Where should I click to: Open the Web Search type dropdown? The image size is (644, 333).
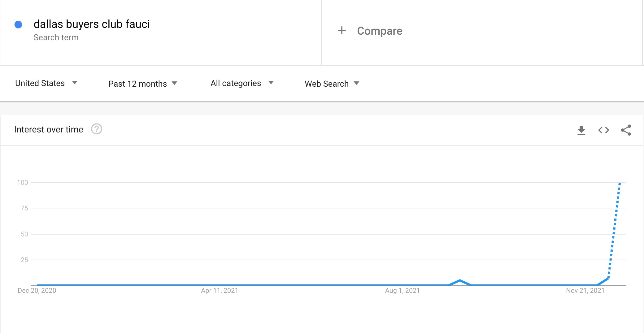click(x=332, y=84)
